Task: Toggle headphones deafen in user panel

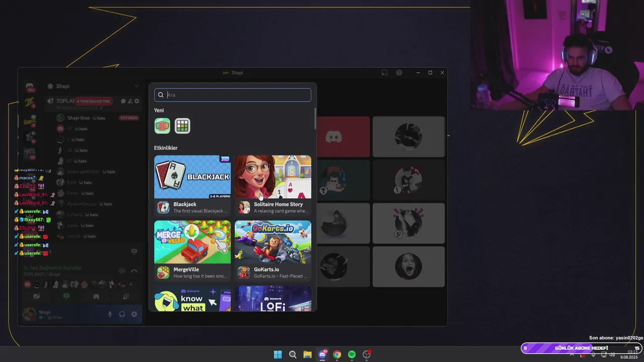Action: point(122,314)
